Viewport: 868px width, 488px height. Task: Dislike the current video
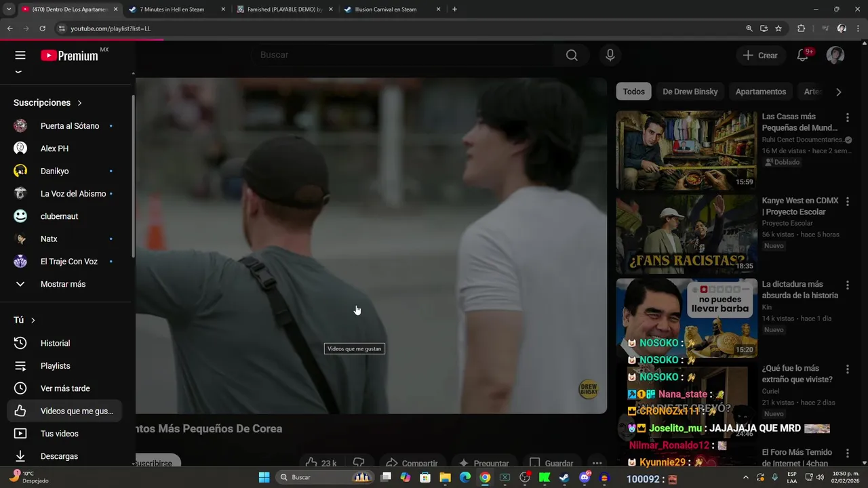tap(359, 463)
